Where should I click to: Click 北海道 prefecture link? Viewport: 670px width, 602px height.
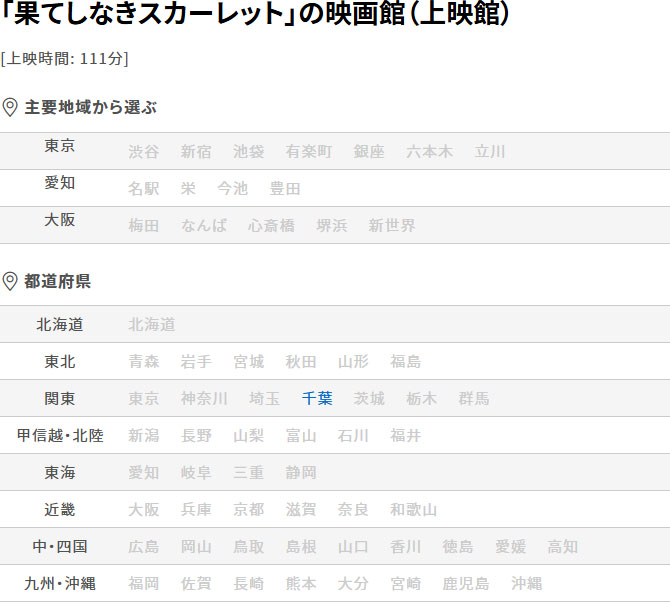tap(152, 325)
